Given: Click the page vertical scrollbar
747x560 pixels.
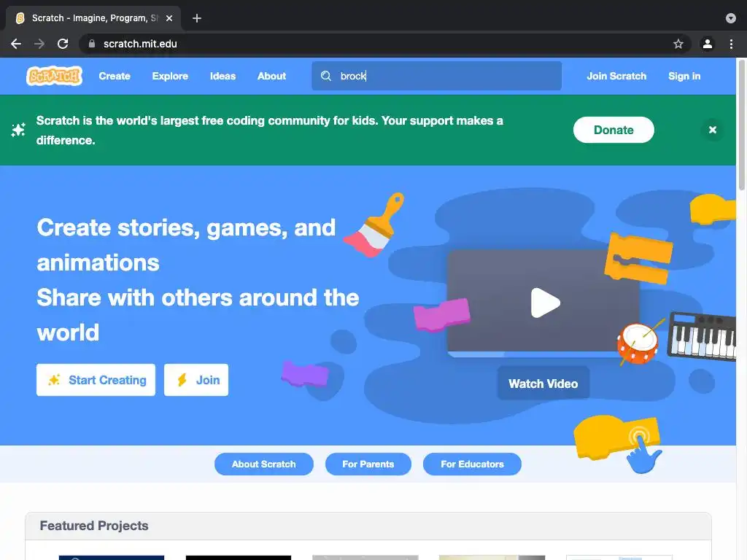Looking at the screenshot, I should coord(742,125).
